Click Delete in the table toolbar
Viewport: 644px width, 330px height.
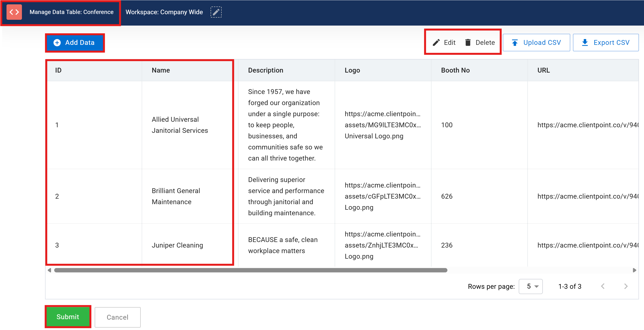pyautogui.click(x=480, y=42)
